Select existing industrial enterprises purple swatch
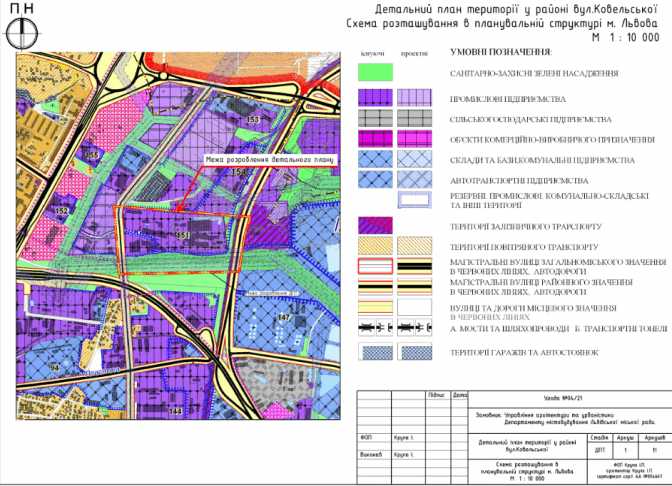 (375, 97)
